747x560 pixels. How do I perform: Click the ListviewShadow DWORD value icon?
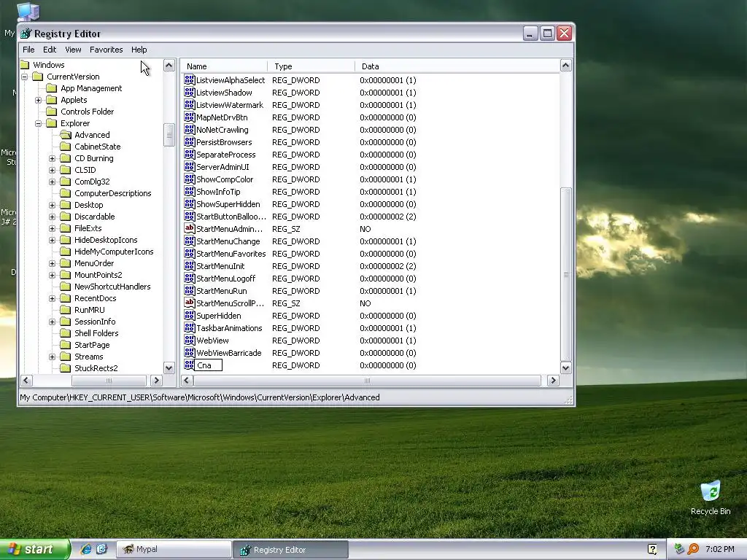pyautogui.click(x=190, y=93)
